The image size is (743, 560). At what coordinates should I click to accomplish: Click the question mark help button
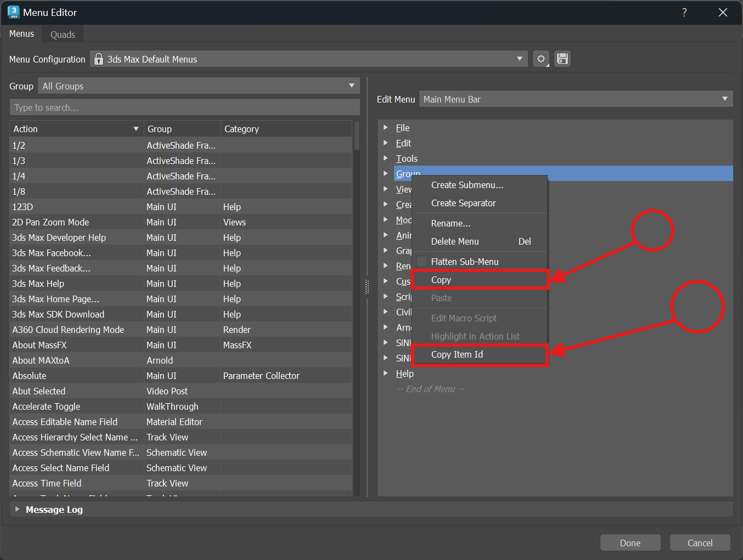[684, 12]
